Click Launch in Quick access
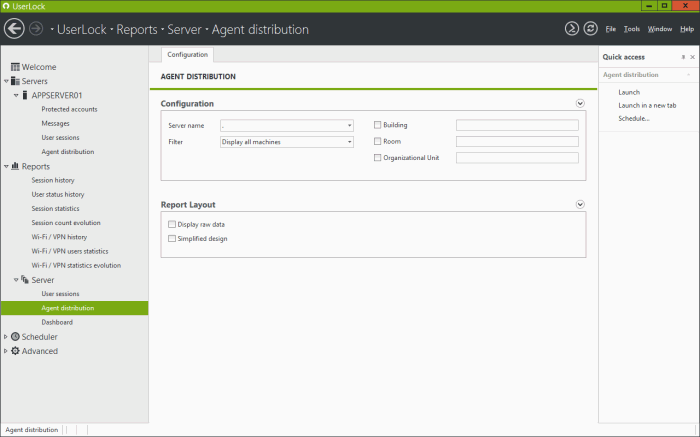The width and height of the screenshot is (700, 437). pyautogui.click(x=629, y=92)
